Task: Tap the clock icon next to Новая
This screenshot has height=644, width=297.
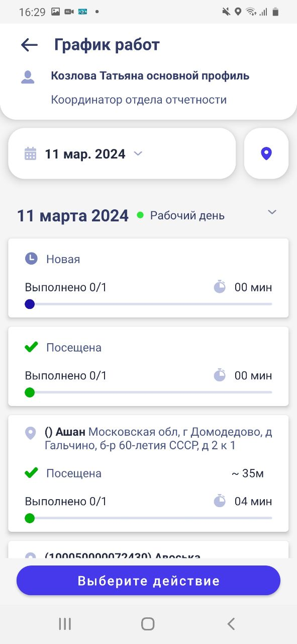Action: pyautogui.click(x=31, y=259)
